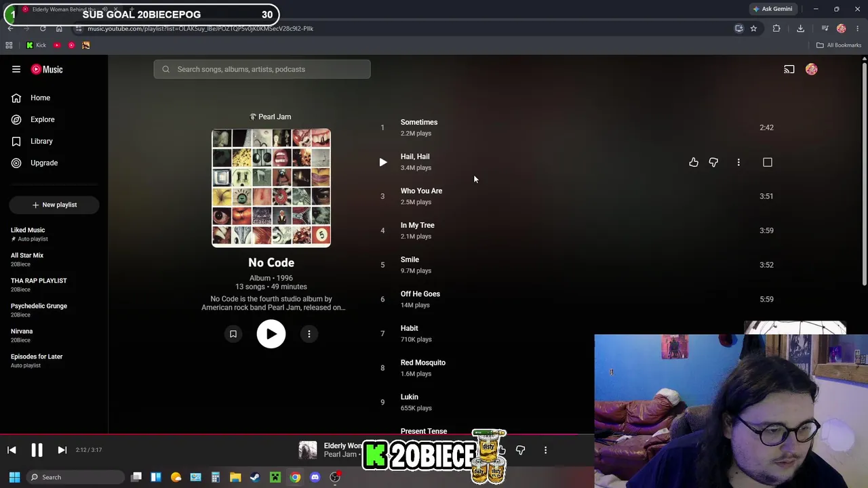Screen dimensions: 868x488
Task: Play the Hail, Hail track
Action: tap(383, 162)
